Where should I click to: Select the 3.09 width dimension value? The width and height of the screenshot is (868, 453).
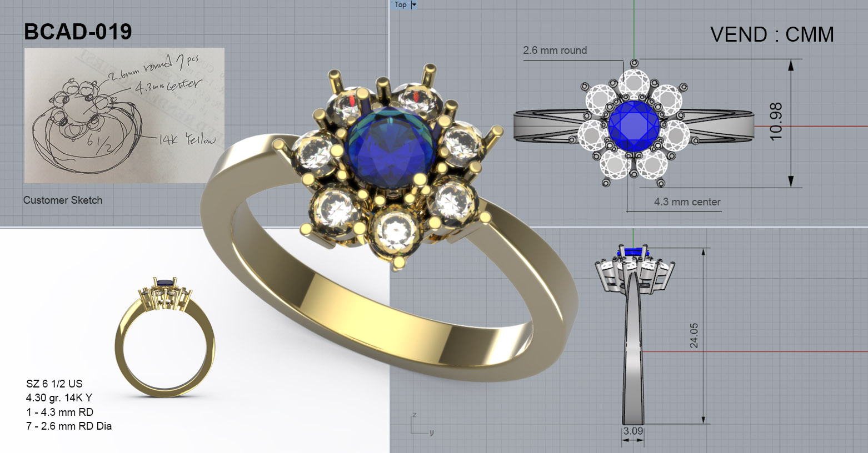(x=633, y=431)
